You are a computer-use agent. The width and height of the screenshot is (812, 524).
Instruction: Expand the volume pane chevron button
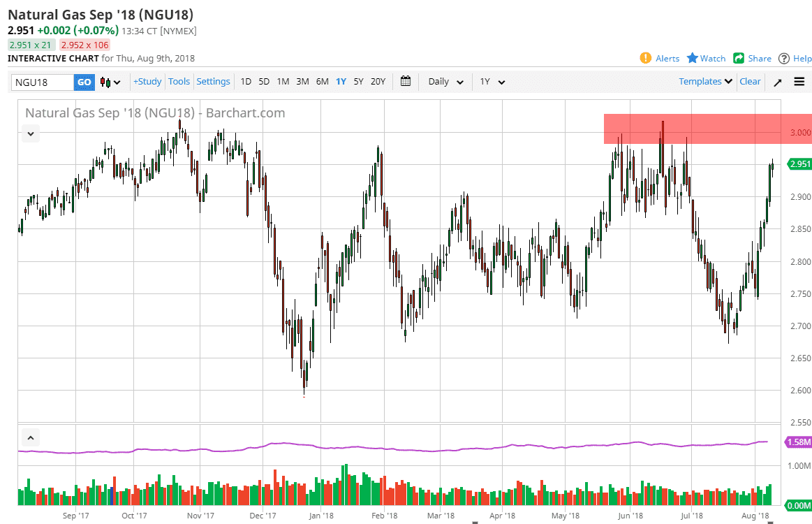click(x=31, y=438)
